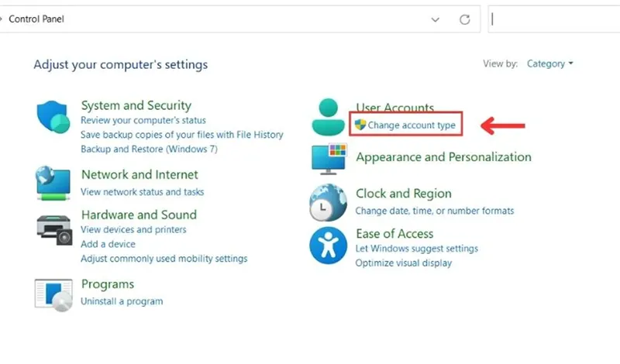620x364 pixels.
Task: Click the Ease of Access icon
Action: tap(328, 246)
